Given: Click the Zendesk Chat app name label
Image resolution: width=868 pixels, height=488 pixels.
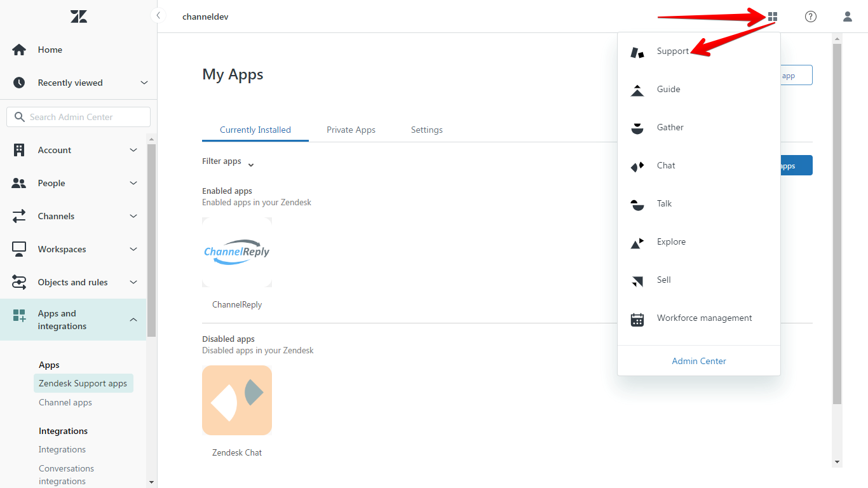Looking at the screenshot, I should point(237,452).
